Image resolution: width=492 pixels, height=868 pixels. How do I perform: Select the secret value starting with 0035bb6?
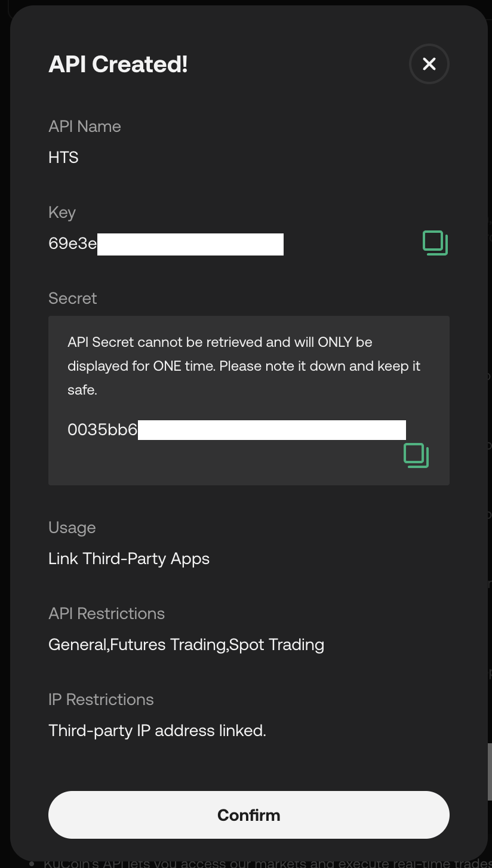click(103, 429)
